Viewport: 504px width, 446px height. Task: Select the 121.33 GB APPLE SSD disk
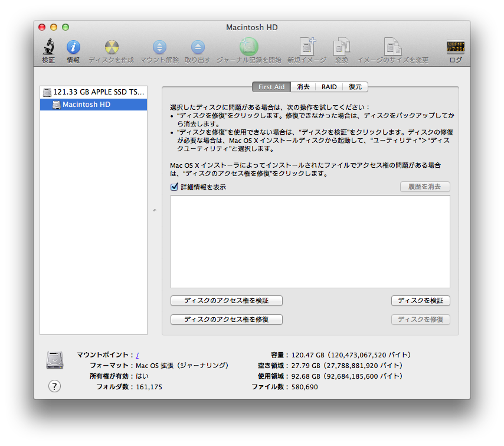[93, 92]
